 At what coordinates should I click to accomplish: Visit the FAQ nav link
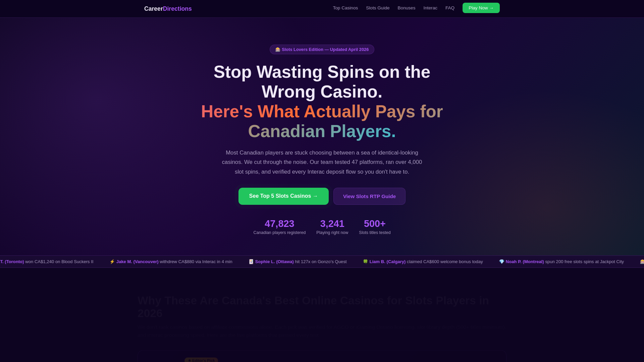(x=450, y=8)
